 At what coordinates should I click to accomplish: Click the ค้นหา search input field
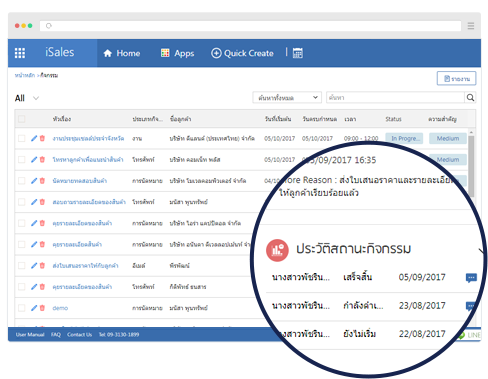[x=395, y=98]
